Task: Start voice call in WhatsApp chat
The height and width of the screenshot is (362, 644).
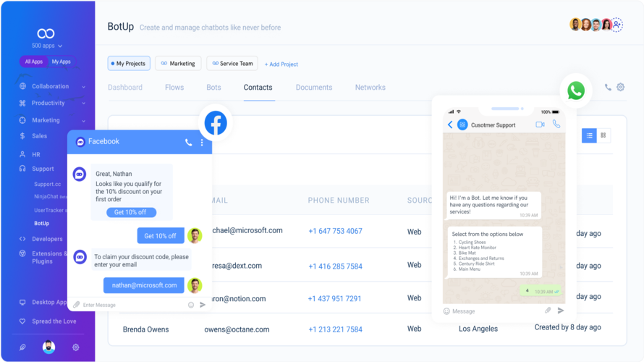Action: point(556,124)
